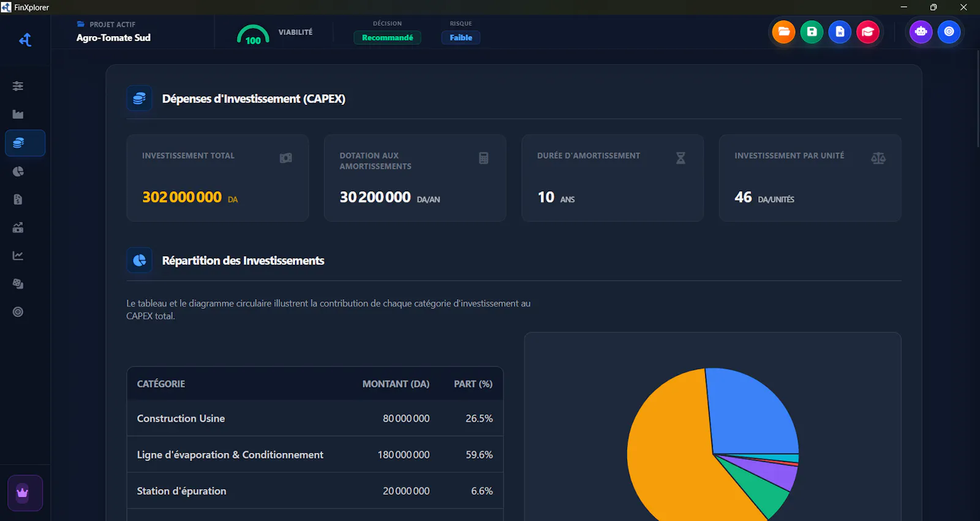This screenshot has width=980, height=521.
Task: Click the Investissement Total value 302 000 000
Action: pos(182,197)
